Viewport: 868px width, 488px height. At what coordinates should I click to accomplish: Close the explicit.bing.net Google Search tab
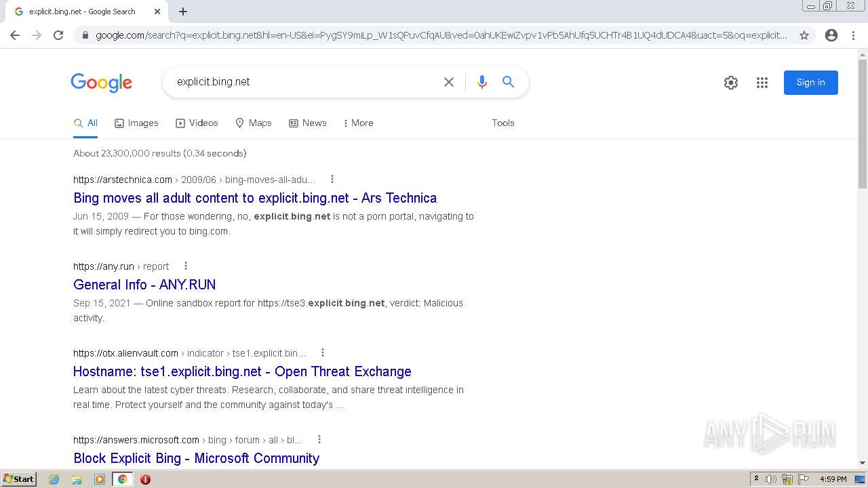coord(157,12)
